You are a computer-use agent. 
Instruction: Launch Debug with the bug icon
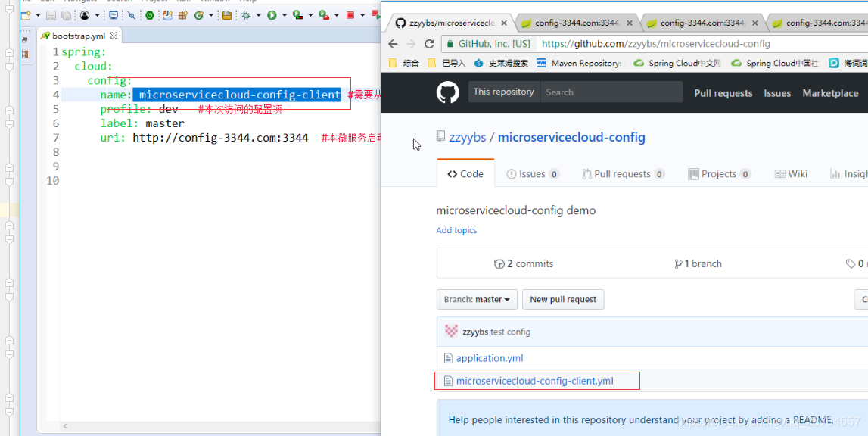tap(247, 15)
